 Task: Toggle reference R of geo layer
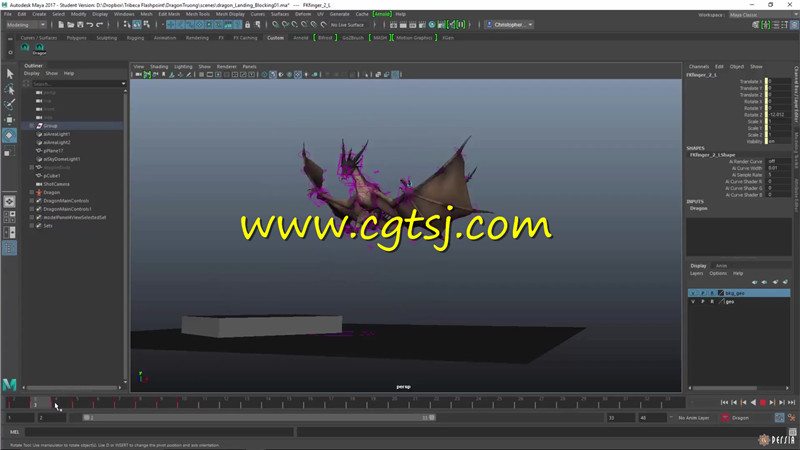click(x=712, y=302)
